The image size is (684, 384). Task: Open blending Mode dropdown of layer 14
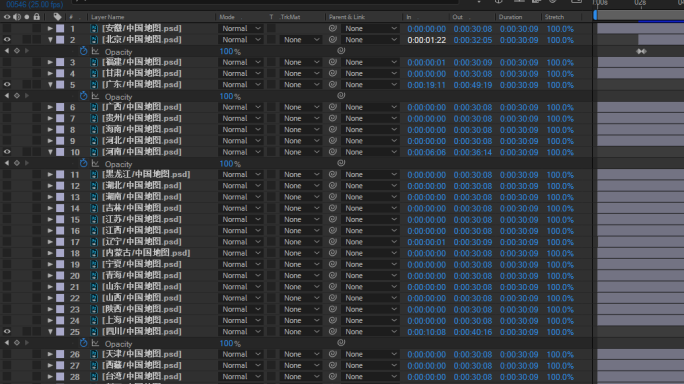[241, 208]
